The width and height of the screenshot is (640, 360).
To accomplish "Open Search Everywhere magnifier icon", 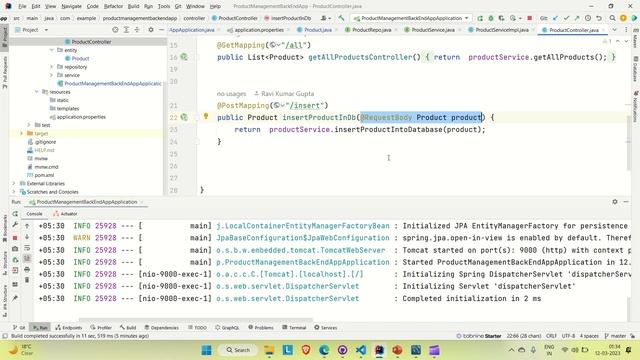I will (613, 18).
